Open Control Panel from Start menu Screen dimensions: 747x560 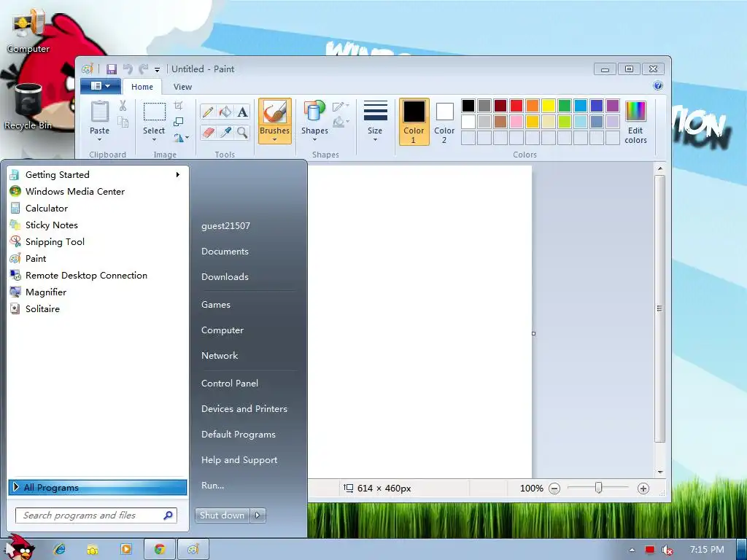[230, 384]
